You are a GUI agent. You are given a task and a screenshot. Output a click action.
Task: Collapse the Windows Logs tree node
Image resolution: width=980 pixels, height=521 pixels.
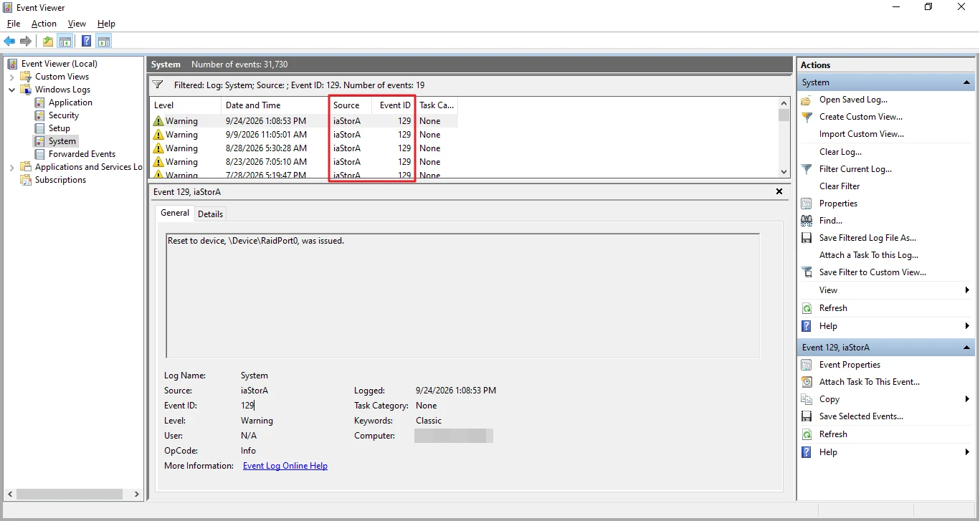(12, 90)
